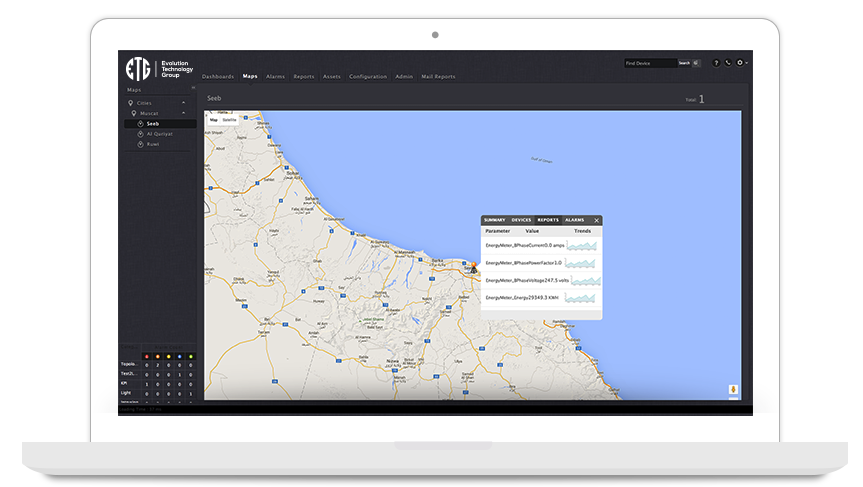
Task: Click the Total count value
Action: [701, 99]
